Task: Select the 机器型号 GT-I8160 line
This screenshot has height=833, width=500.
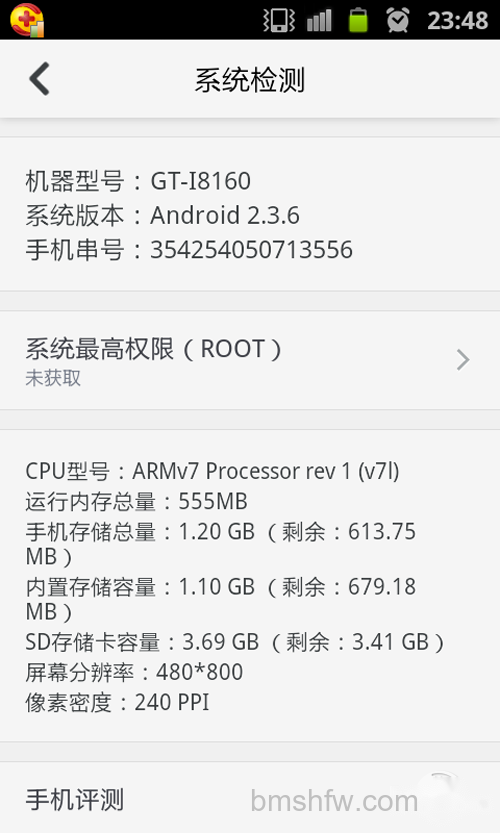Action: 138,181
